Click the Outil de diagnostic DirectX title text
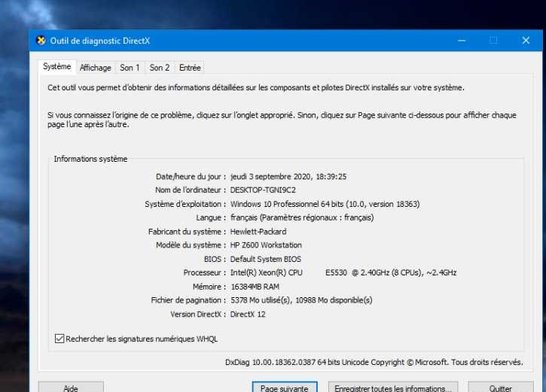This screenshot has width=546, height=392. pos(100,41)
